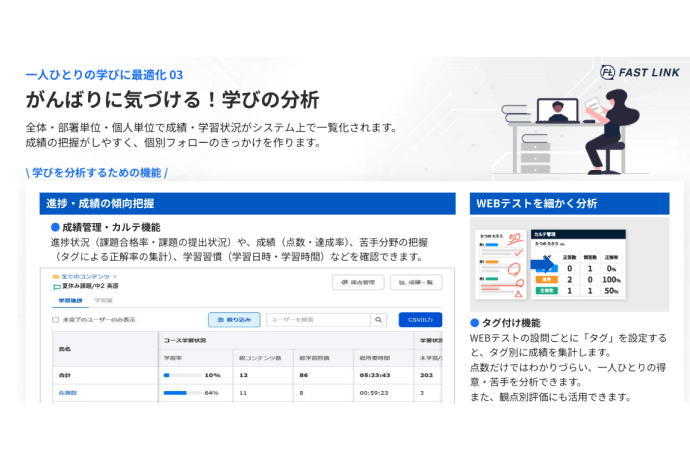
Task: Click the blue arrow in the tag illustration
Action: (x=543, y=265)
